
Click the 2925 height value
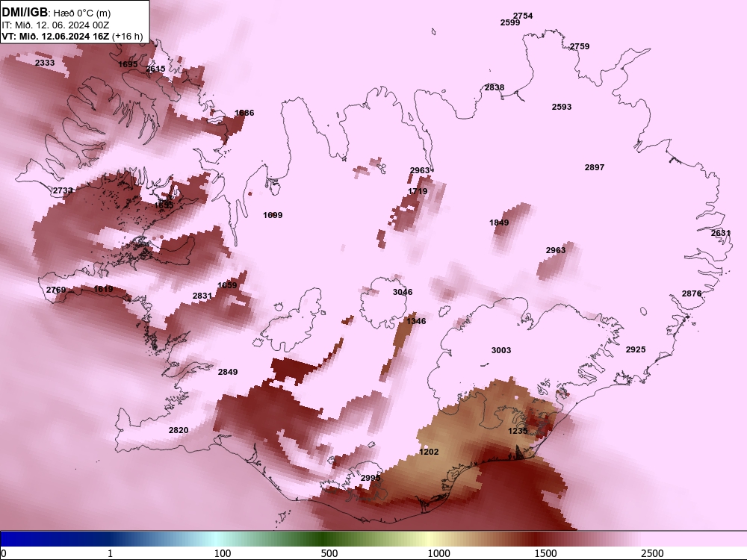(x=636, y=349)
